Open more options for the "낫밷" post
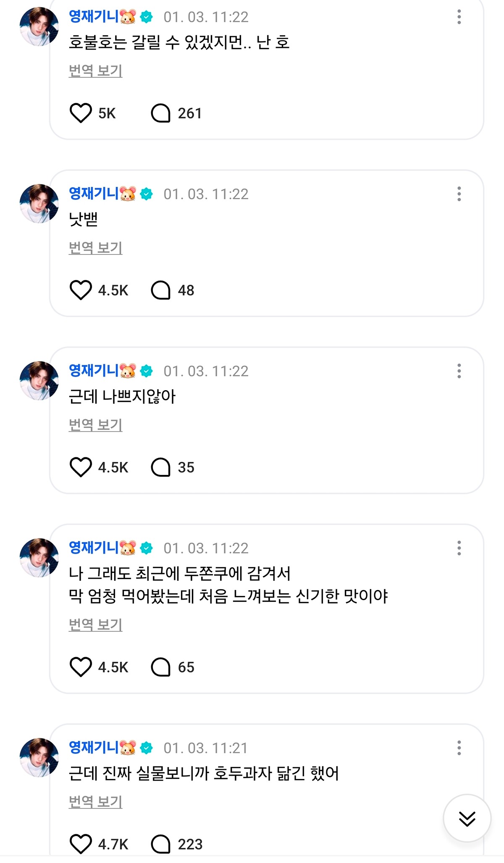The width and height of the screenshot is (504, 863). coord(459,194)
